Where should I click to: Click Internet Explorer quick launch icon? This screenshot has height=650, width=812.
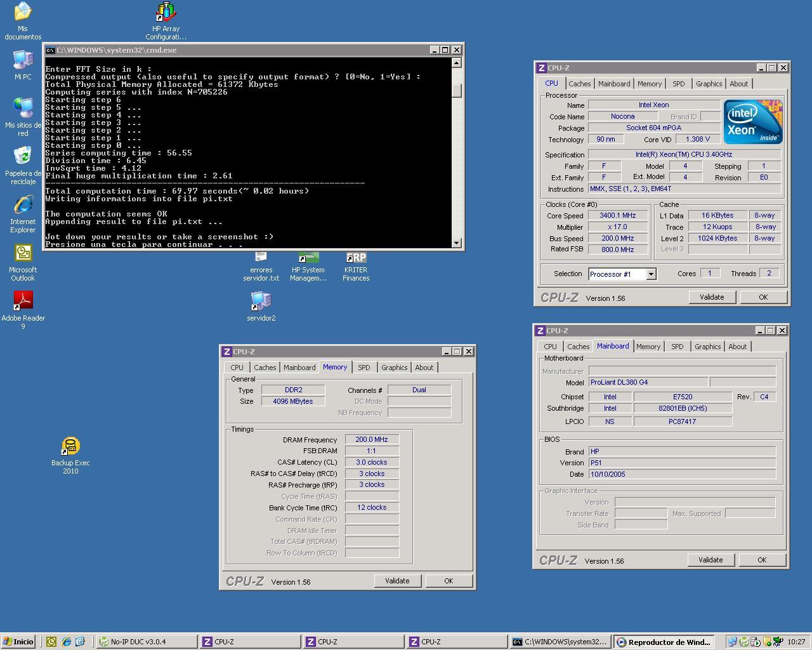(66, 642)
